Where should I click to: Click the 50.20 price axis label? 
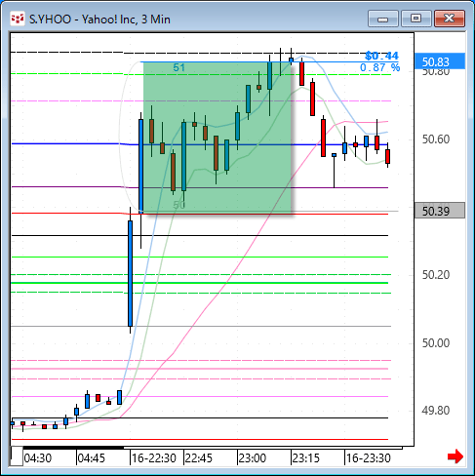click(436, 275)
